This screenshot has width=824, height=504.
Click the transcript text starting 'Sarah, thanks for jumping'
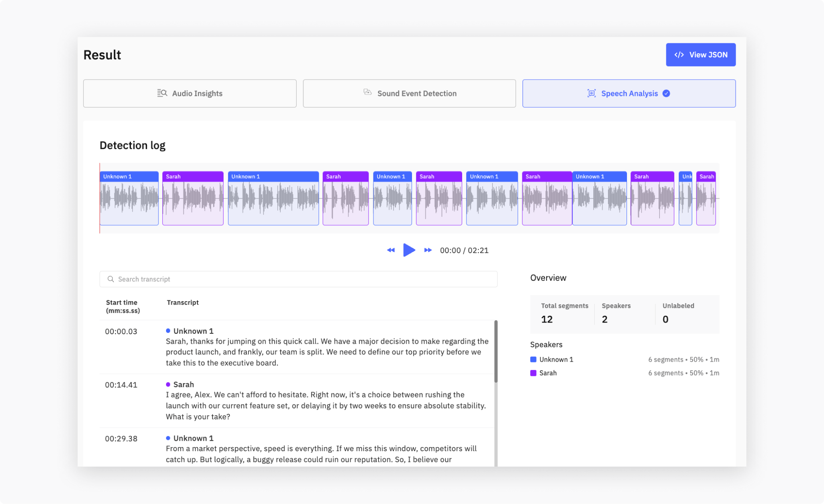(327, 352)
